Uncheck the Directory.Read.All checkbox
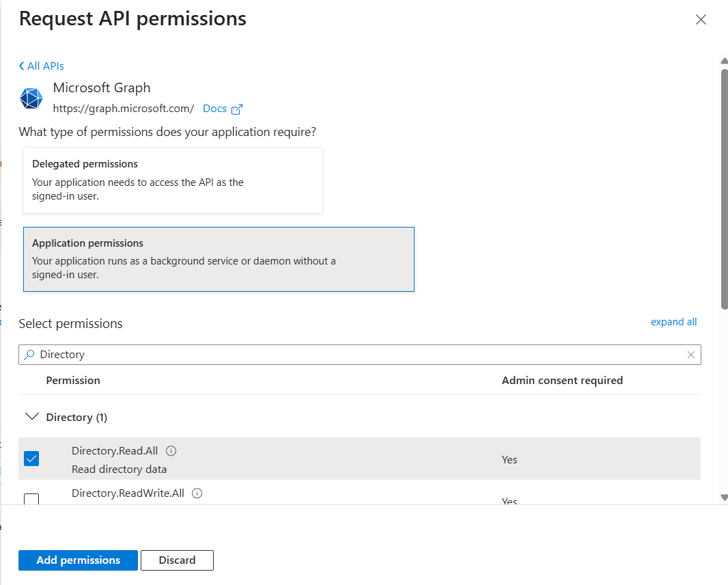Viewport: 728px width, 585px height. coord(31,459)
